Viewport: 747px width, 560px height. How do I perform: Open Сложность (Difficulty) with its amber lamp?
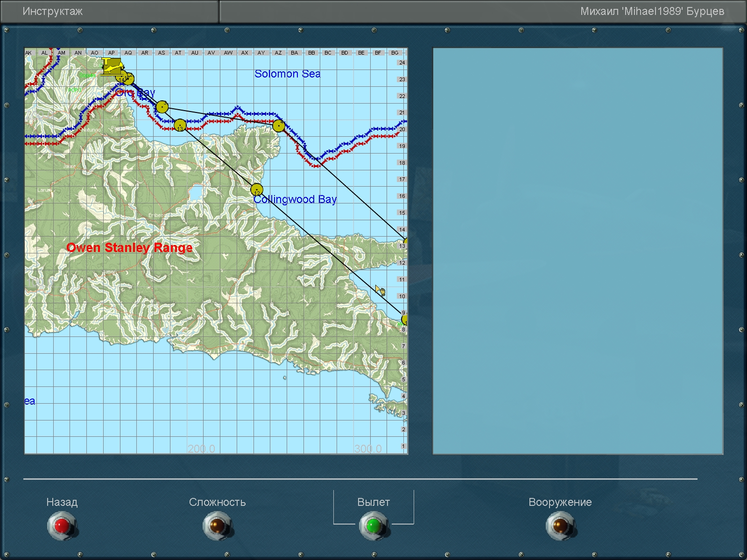pyautogui.click(x=218, y=526)
